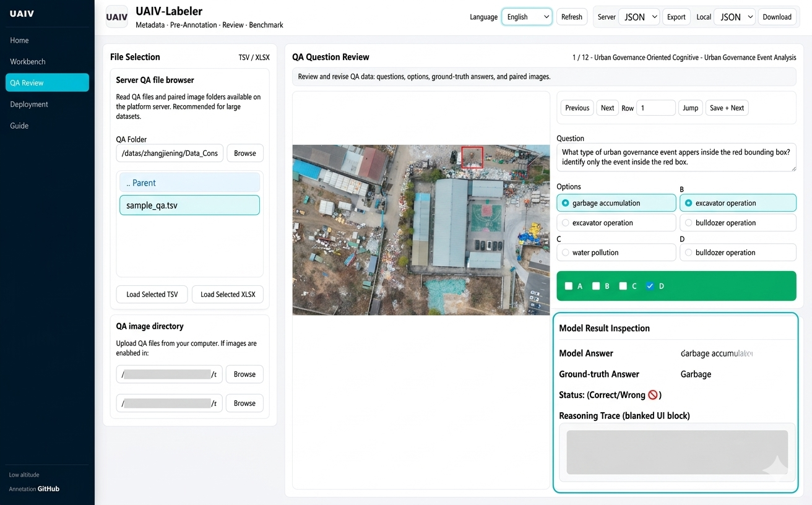Click Load Selected XLSX

(228, 294)
